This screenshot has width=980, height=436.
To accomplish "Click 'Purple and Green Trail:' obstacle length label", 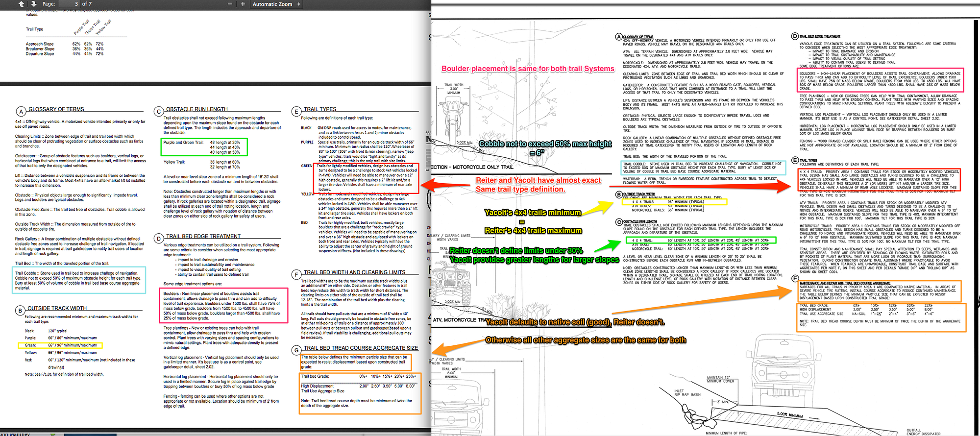I will pos(183,143).
